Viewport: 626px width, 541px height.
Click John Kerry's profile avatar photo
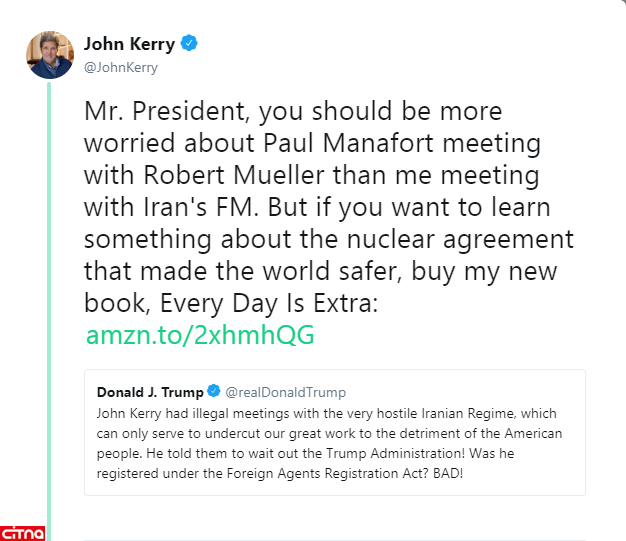49,54
